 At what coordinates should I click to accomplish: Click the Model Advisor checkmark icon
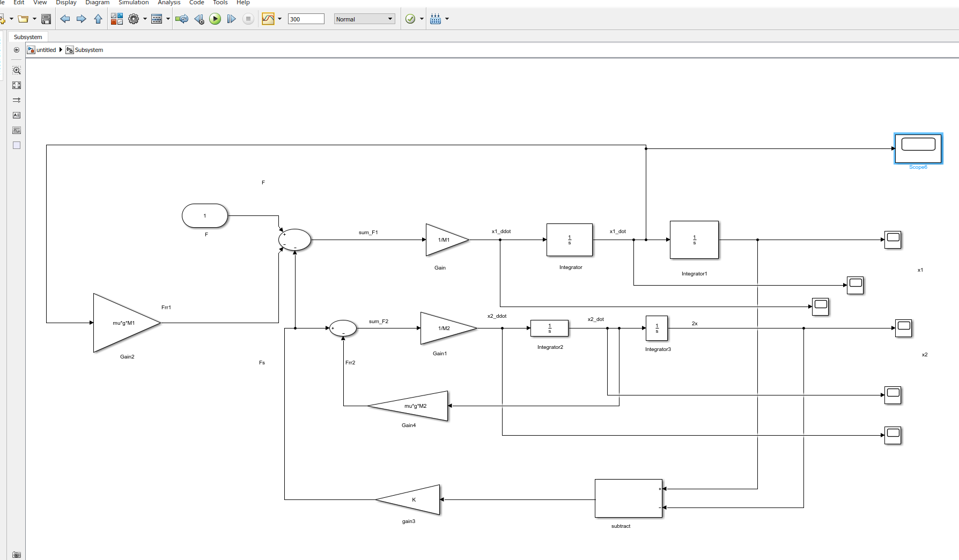410,19
